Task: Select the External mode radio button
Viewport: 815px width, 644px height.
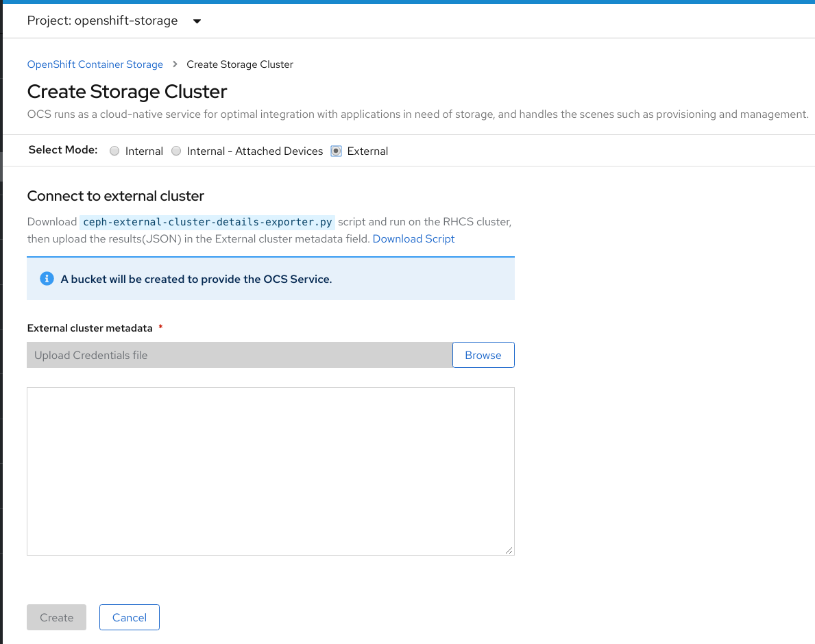Action: pyautogui.click(x=336, y=151)
